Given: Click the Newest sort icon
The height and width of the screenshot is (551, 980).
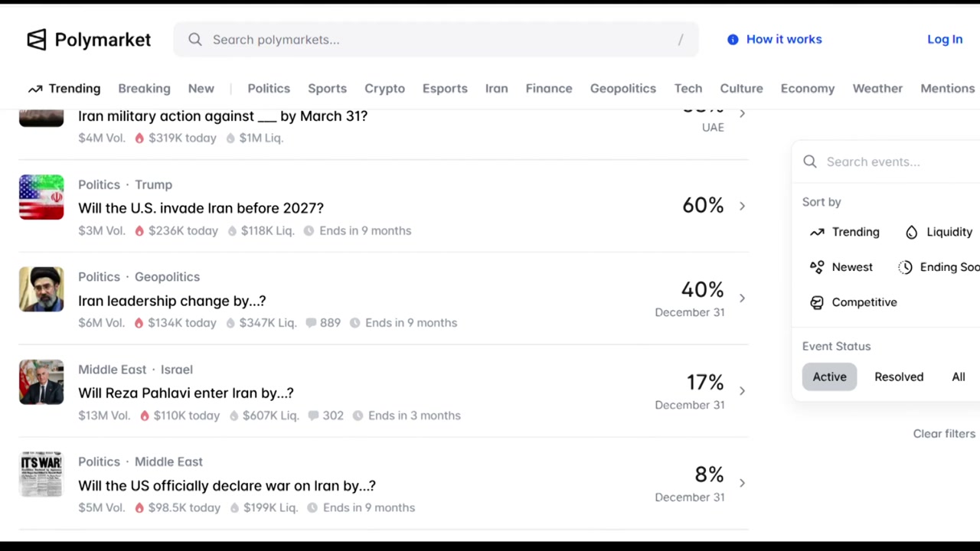Looking at the screenshot, I should 817,267.
